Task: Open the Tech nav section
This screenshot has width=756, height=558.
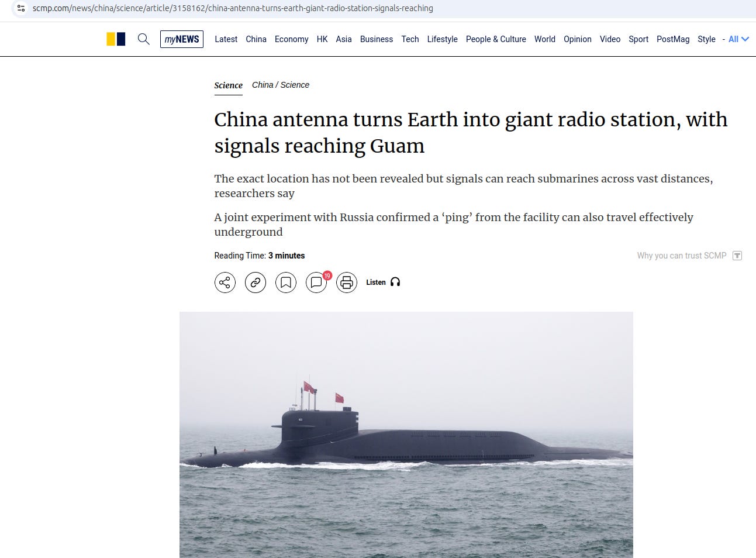Action: tap(410, 39)
